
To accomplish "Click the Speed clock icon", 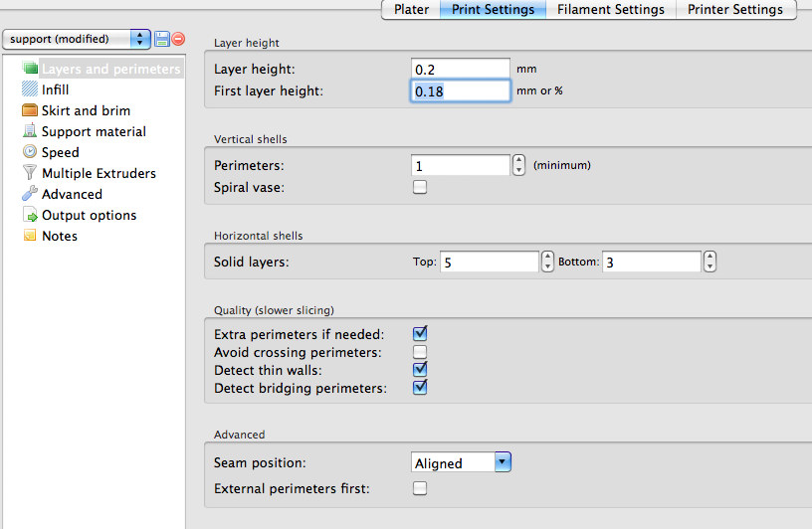I will click(x=30, y=152).
